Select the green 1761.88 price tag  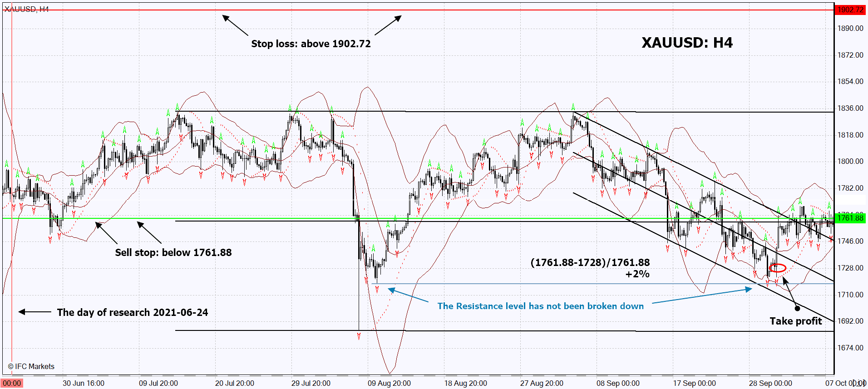[850, 218]
